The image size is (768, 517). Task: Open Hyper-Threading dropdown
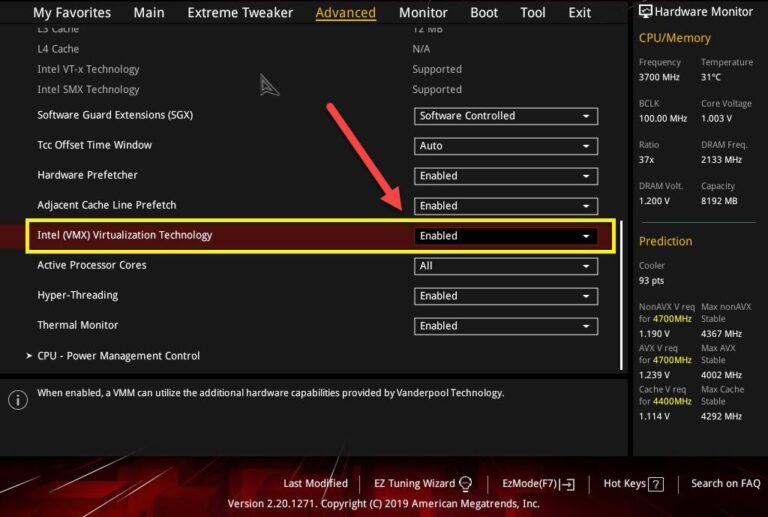point(506,296)
